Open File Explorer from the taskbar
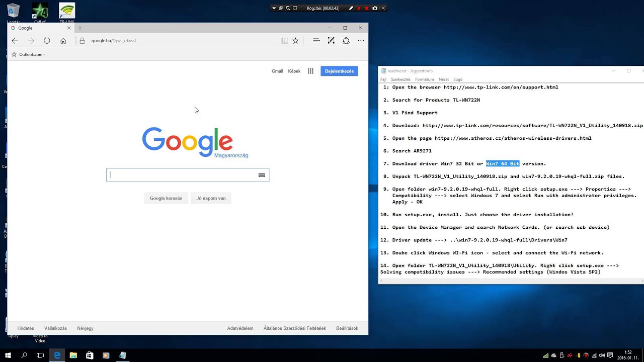 [x=73, y=355]
